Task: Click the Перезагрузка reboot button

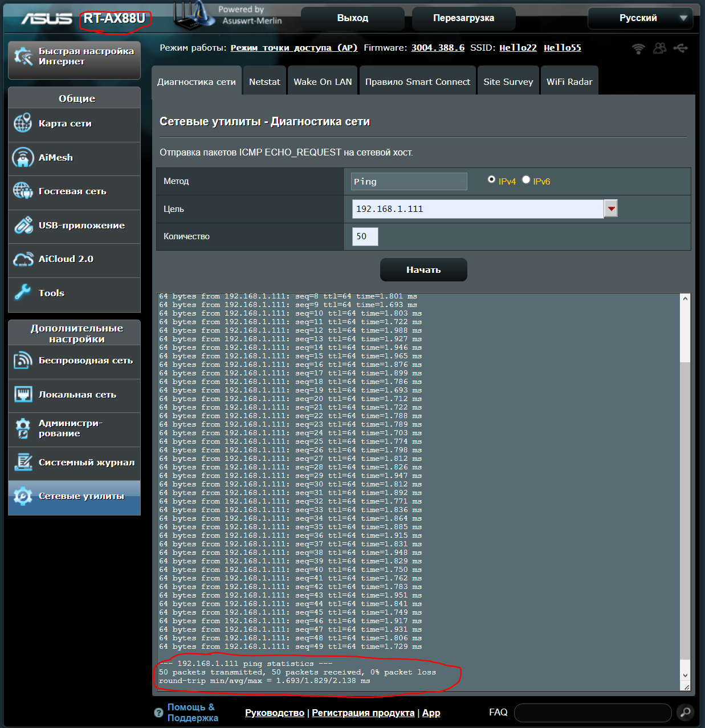Action: (x=463, y=18)
